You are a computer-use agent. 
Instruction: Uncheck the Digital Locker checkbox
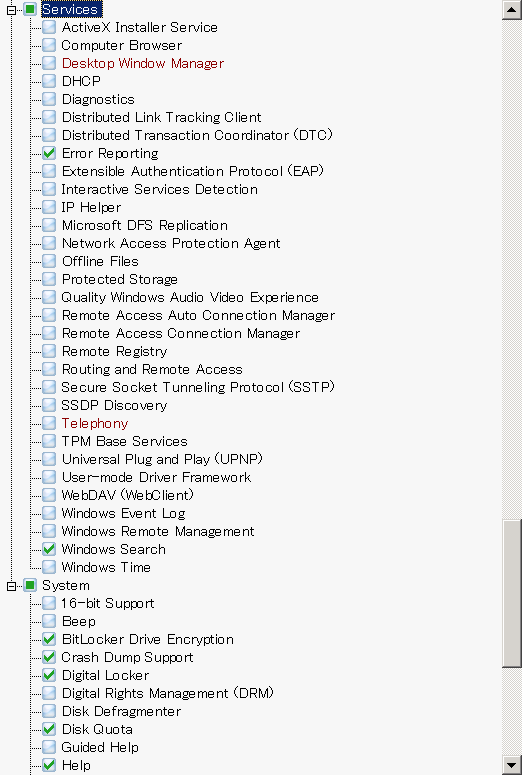(49, 675)
